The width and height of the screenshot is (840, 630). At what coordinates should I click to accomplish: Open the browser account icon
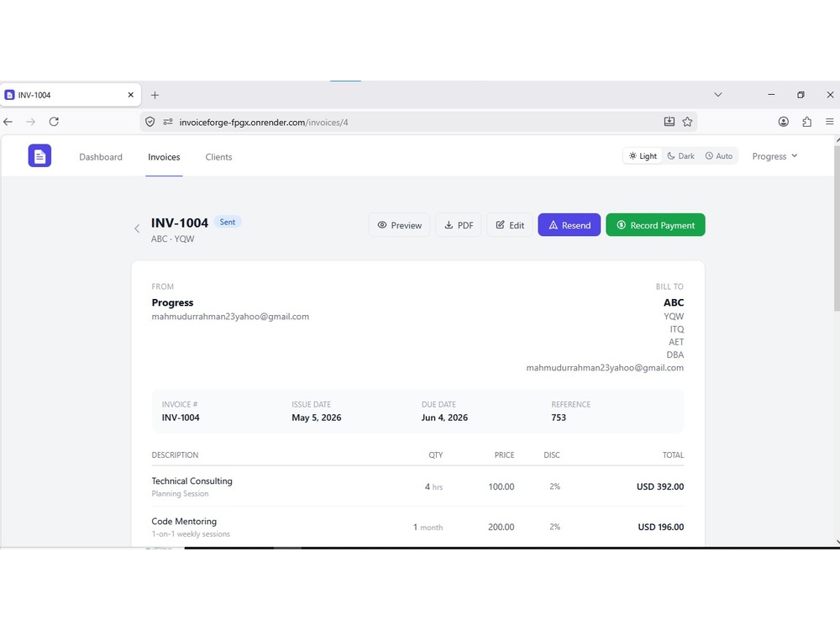[x=783, y=122]
